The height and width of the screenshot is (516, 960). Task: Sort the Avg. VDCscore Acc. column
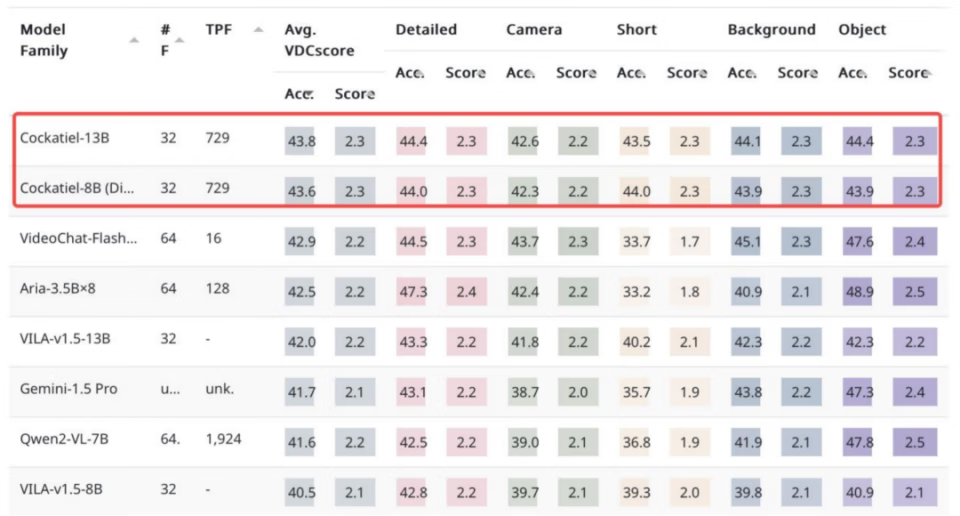(x=299, y=94)
